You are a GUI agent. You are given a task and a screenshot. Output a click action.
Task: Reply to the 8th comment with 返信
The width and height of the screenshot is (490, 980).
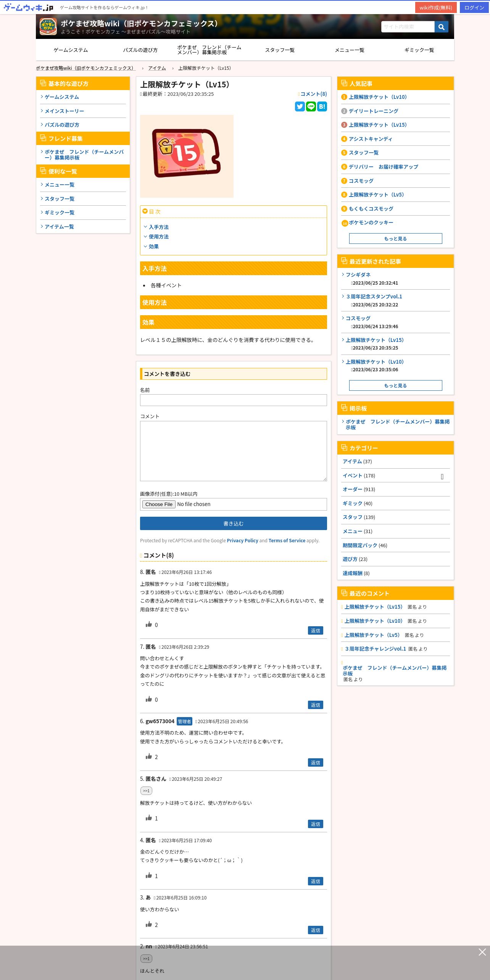tap(316, 630)
